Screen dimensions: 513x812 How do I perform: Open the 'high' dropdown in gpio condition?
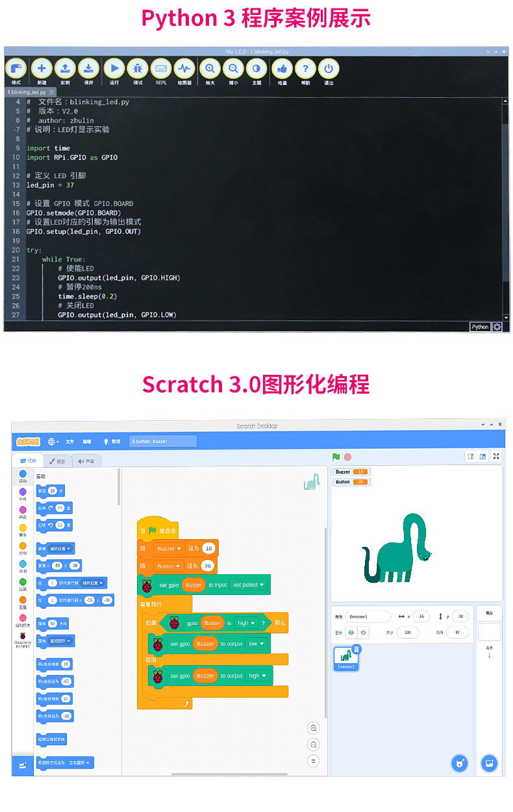[245, 623]
